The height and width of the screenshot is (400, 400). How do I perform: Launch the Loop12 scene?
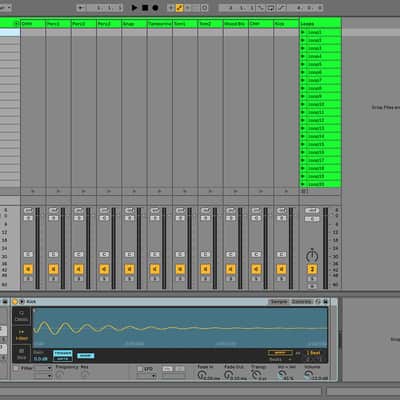point(303,120)
